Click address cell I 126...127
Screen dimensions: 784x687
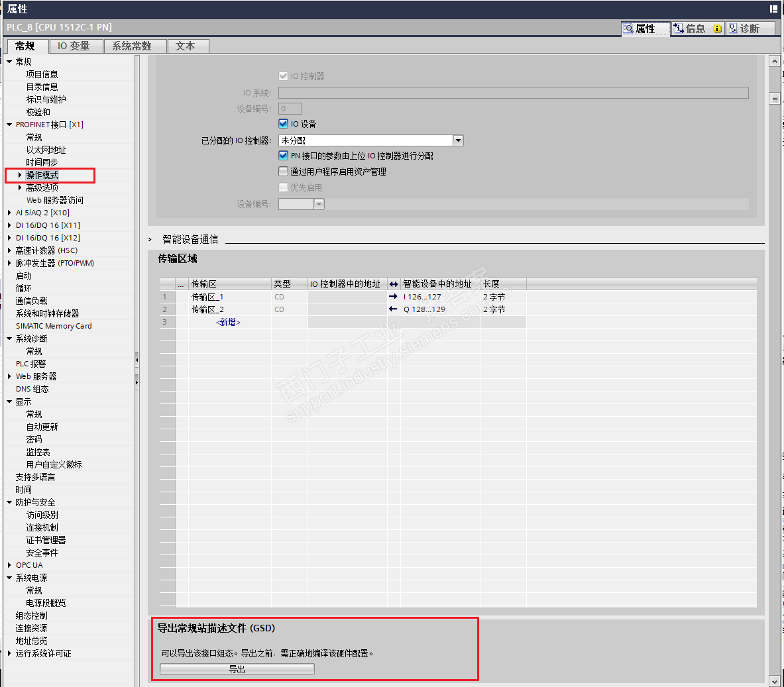[440, 297]
